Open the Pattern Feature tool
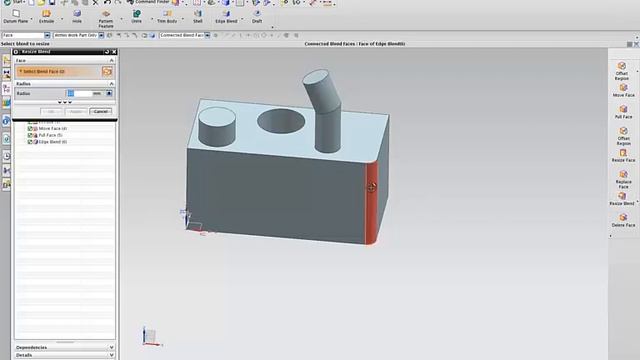This screenshot has width=640, height=360. pos(106,19)
